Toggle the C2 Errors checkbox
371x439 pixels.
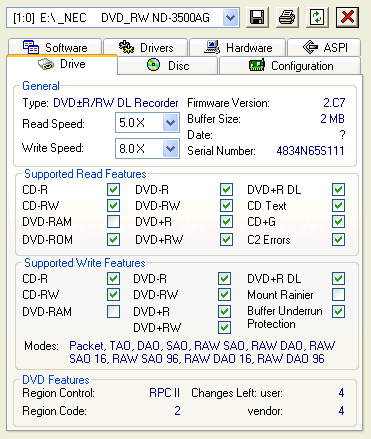338,239
